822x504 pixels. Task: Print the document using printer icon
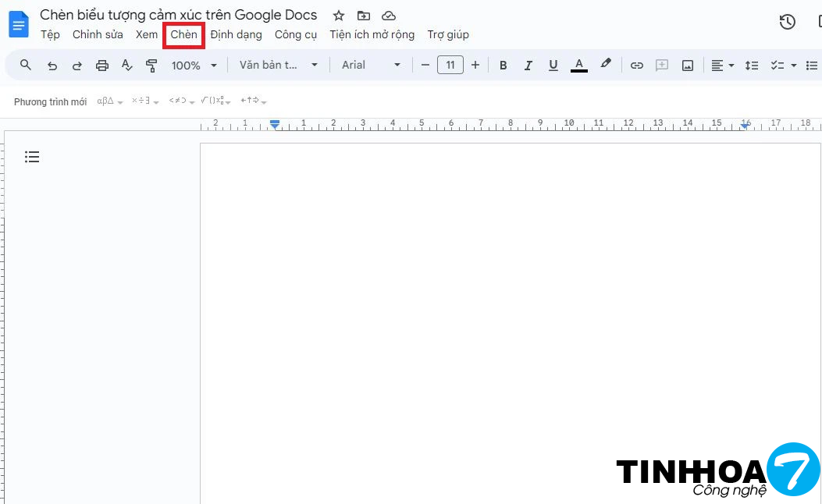(102, 66)
